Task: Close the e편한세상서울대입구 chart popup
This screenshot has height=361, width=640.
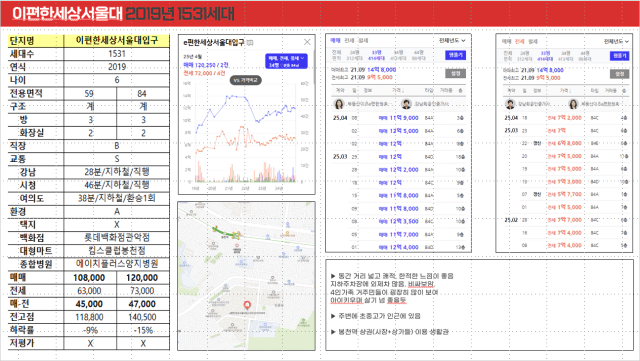Action: click(x=307, y=42)
